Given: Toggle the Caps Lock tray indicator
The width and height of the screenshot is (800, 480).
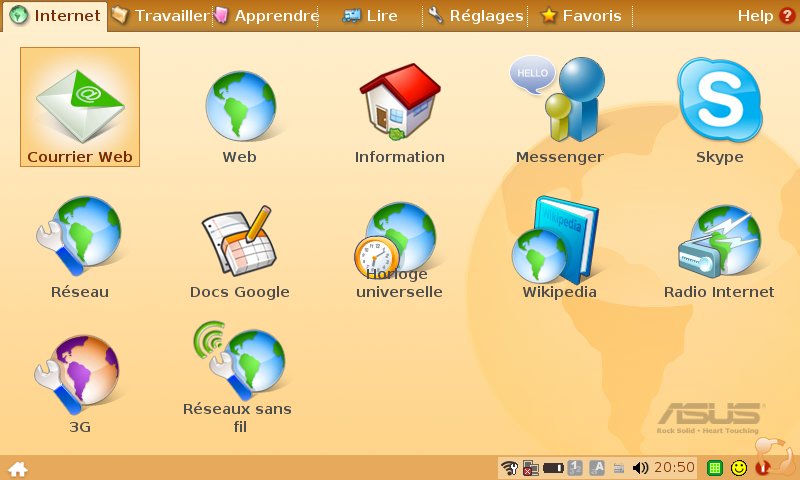Looking at the screenshot, I should click(597, 467).
